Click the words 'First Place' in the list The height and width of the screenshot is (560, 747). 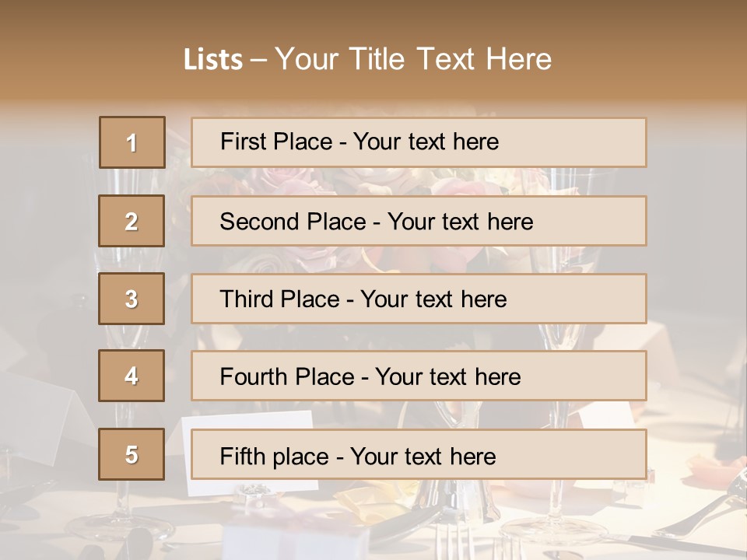tap(276, 142)
